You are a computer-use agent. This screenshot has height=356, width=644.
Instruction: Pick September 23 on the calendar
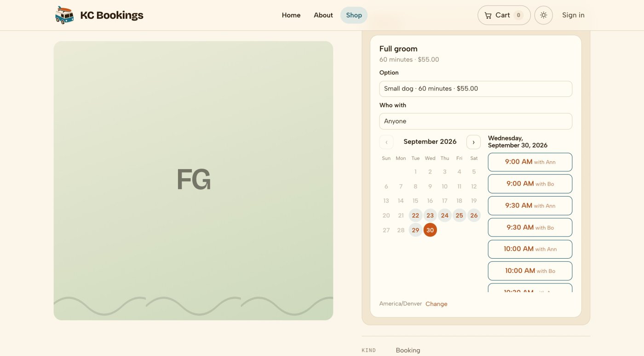click(430, 215)
